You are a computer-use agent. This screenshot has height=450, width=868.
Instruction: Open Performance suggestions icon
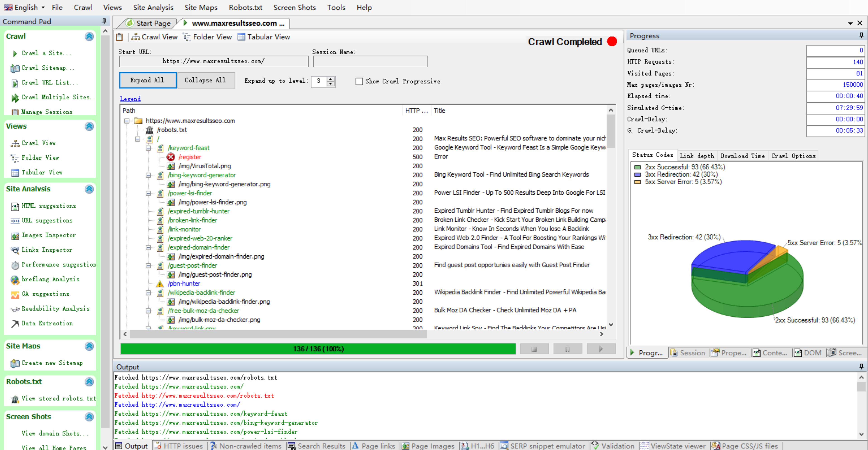pyautogui.click(x=15, y=265)
